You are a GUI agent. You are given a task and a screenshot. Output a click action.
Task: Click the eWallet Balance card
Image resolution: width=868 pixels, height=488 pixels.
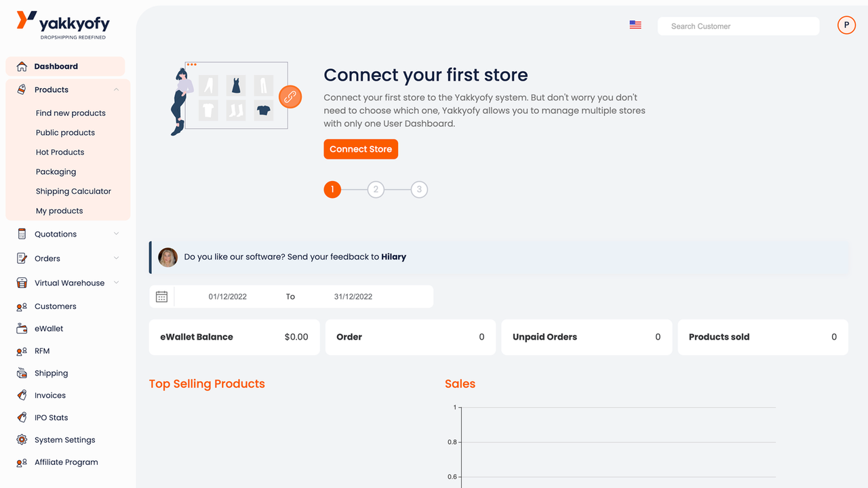click(x=234, y=337)
